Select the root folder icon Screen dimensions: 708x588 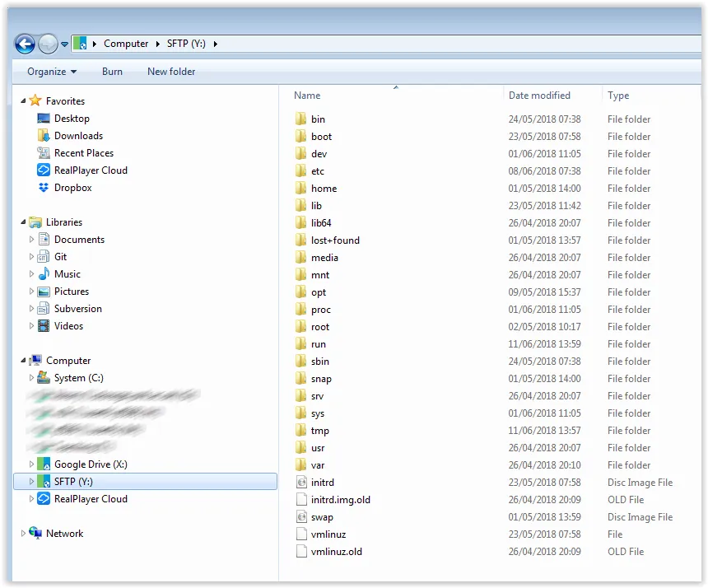click(301, 326)
